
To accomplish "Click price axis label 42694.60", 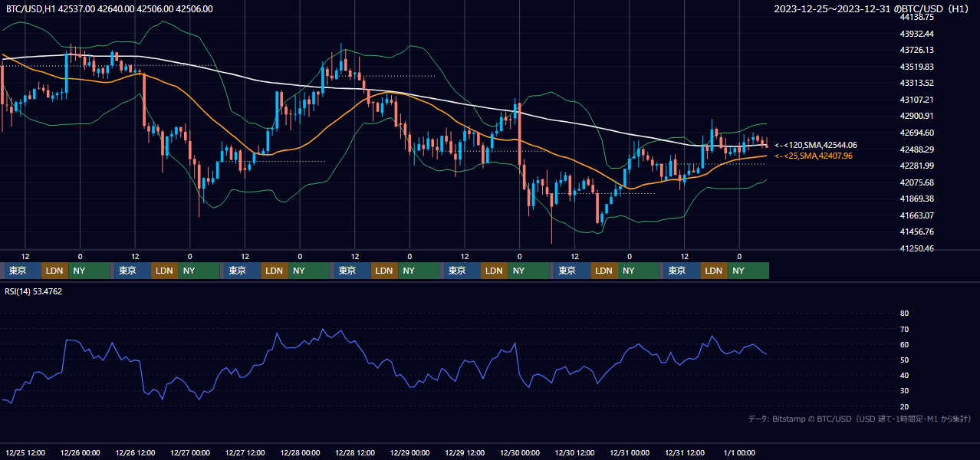I will pos(916,133).
